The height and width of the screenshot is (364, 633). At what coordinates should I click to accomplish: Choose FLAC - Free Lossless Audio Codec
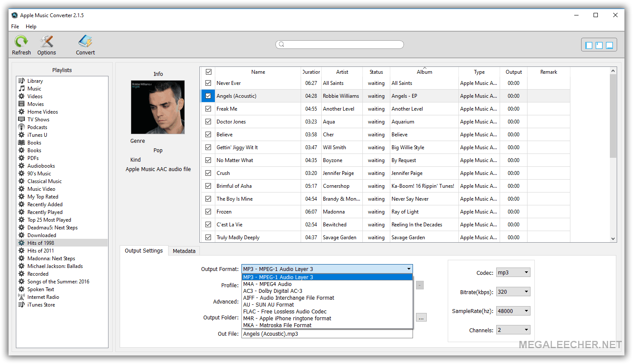pos(327,311)
